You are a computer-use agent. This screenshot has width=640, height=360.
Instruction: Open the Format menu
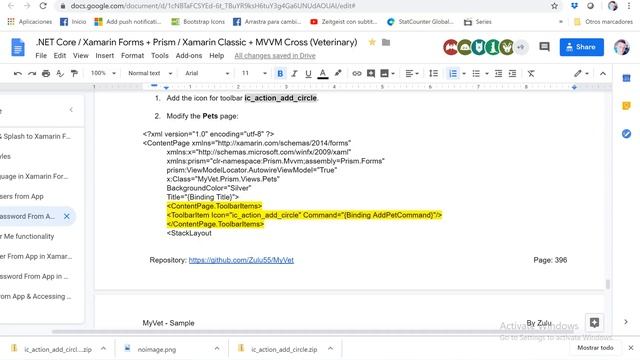(x=132, y=56)
